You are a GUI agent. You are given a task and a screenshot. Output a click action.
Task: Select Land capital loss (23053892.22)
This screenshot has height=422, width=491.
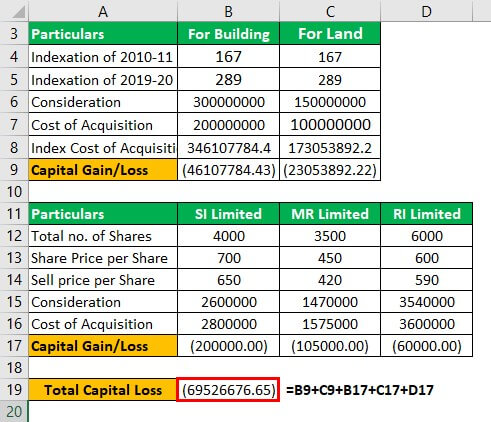[330, 170]
